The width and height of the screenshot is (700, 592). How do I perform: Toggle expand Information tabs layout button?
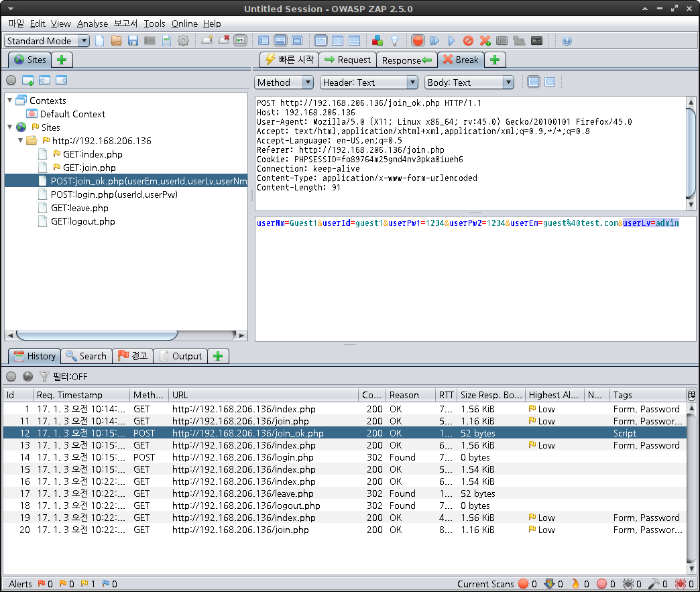(280, 41)
